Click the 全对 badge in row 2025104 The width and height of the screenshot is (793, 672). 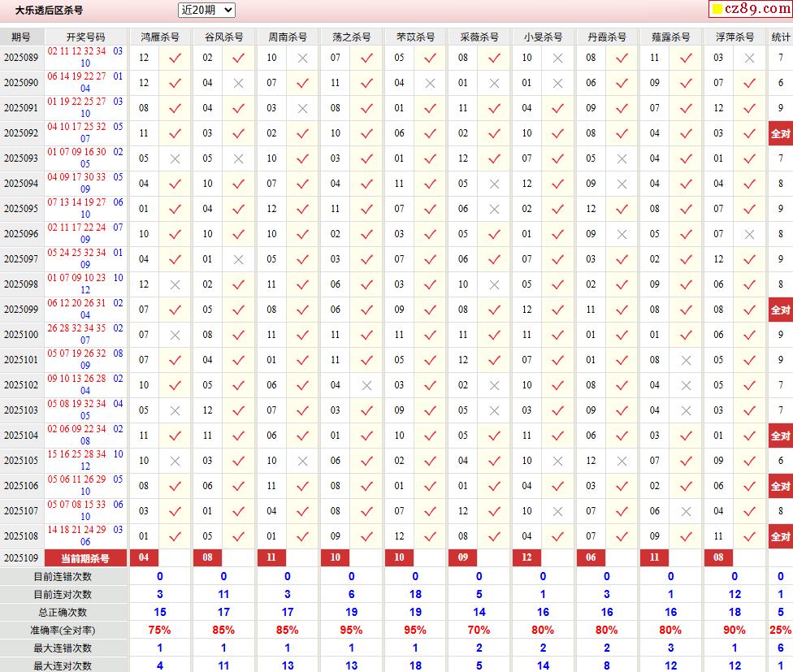click(780, 436)
